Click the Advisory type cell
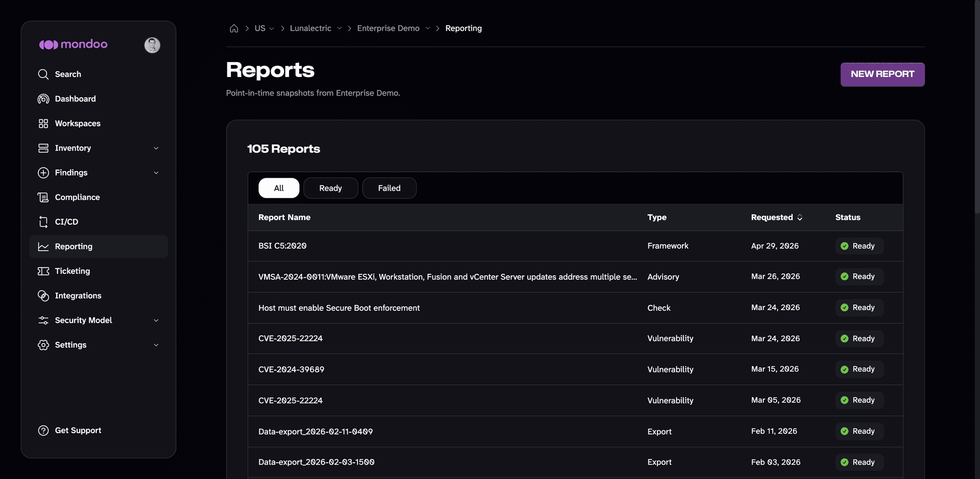Viewport: 980px width, 479px height. [x=663, y=277]
